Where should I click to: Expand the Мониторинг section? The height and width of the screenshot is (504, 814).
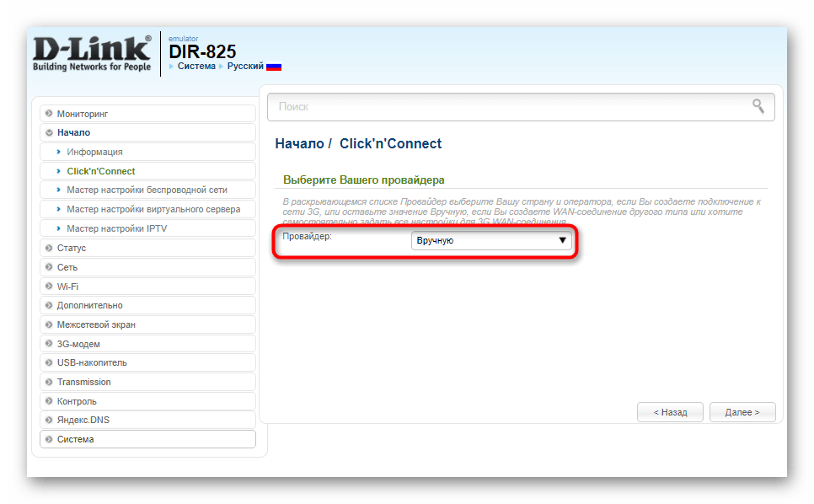(83, 114)
